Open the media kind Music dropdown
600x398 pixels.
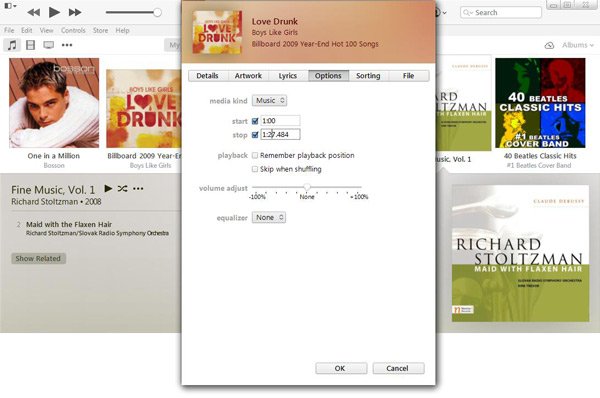(x=269, y=100)
